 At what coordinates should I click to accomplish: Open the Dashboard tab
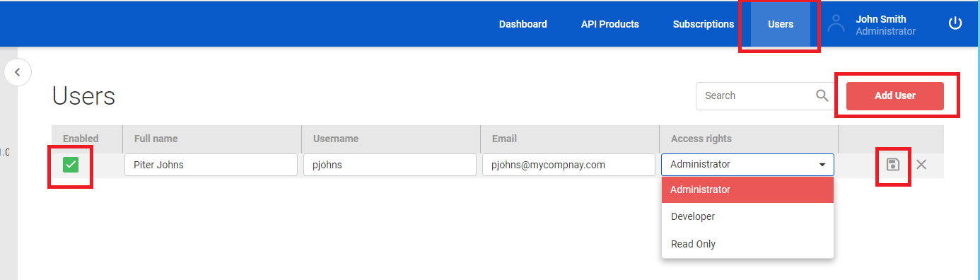click(523, 24)
